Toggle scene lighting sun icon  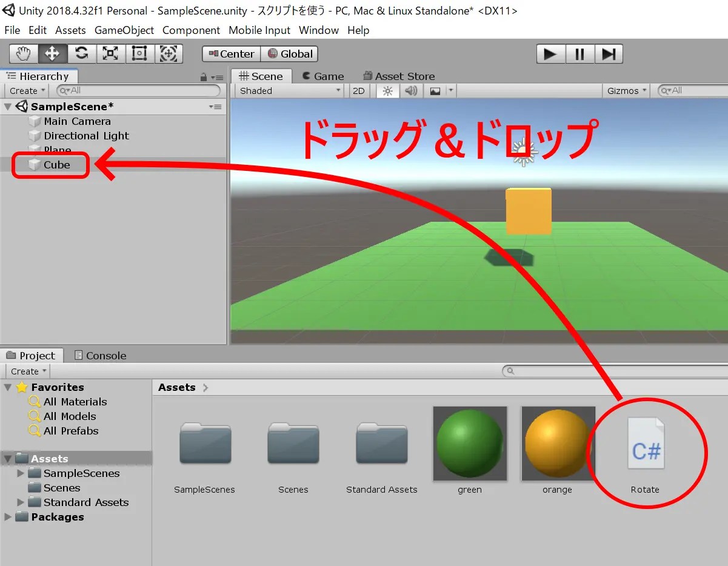388,91
